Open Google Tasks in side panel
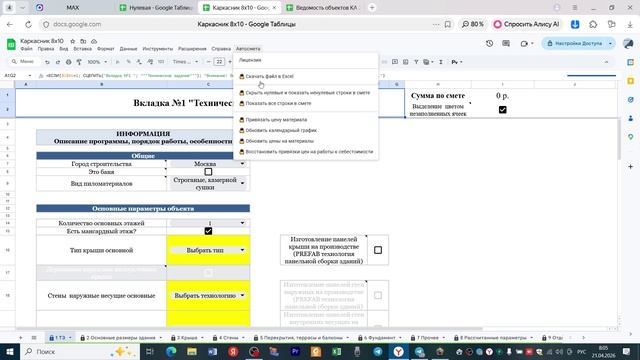This screenshot has width=640, height=360. (631, 100)
